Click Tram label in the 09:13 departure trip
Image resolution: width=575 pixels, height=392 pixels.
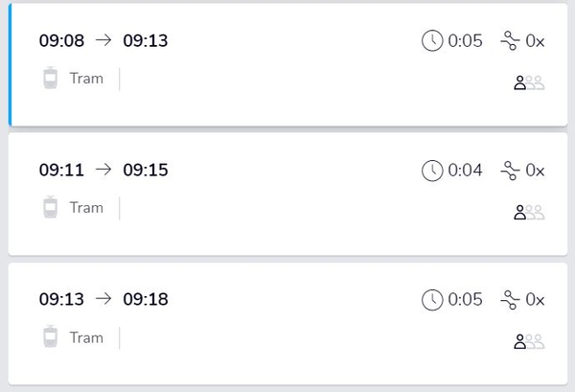pyautogui.click(x=86, y=337)
